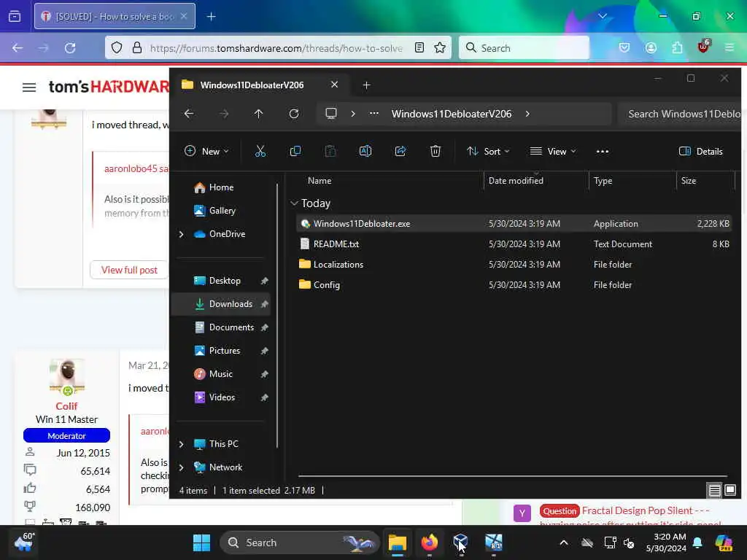Click in Search Windows11Debloater field
The width and height of the screenshot is (747, 560).
click(680, 114)
